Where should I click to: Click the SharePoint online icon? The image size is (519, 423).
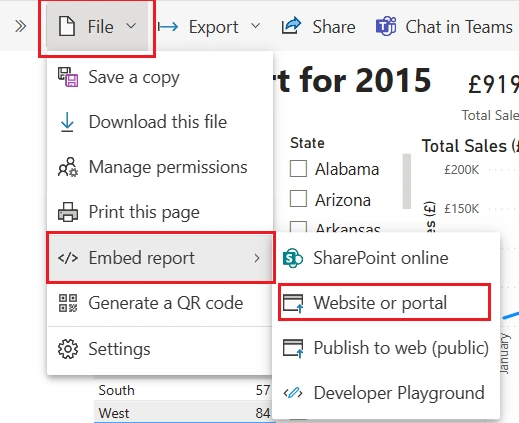[x=293, y=258]
